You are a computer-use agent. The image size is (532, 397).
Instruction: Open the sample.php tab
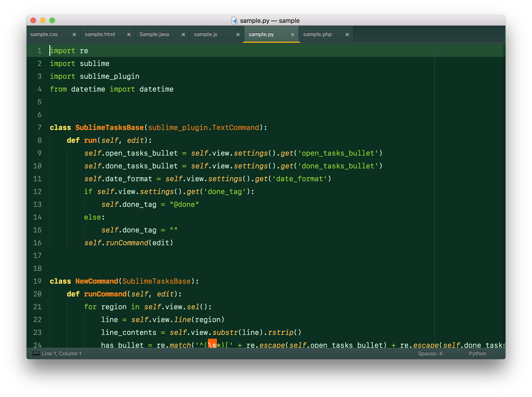click(317, 34)
